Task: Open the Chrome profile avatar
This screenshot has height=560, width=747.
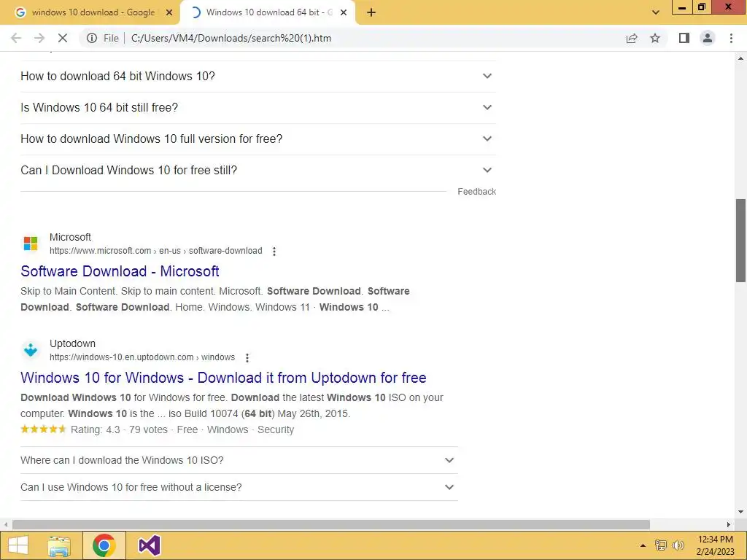Action: tap(708, 38)
